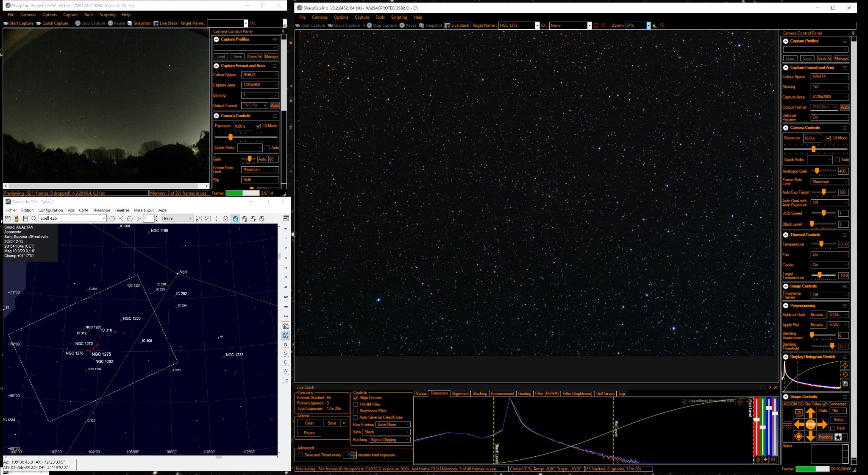
Task: Click the clock time icon in Cartes du Ciel
Action: tap(112, 218)
